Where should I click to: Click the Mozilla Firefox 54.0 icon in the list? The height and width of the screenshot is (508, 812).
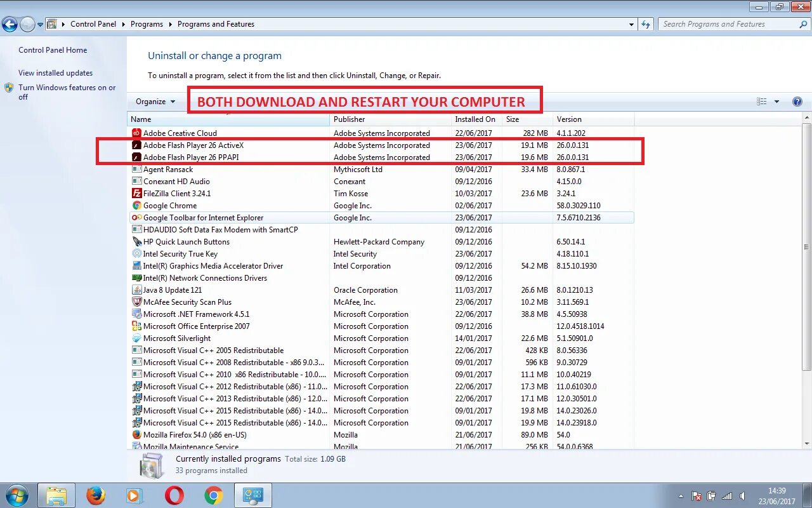136,435
